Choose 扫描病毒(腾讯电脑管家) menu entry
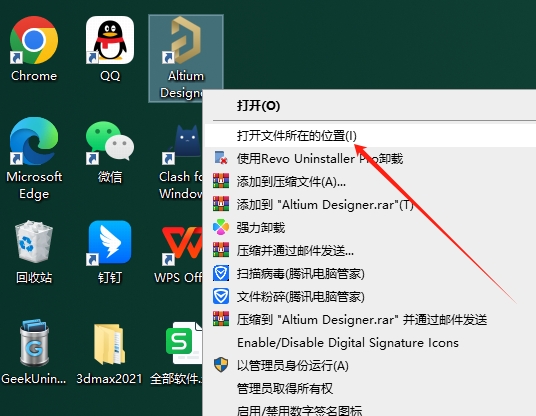Viewport: 536px width, 416px height. point(369,273)
